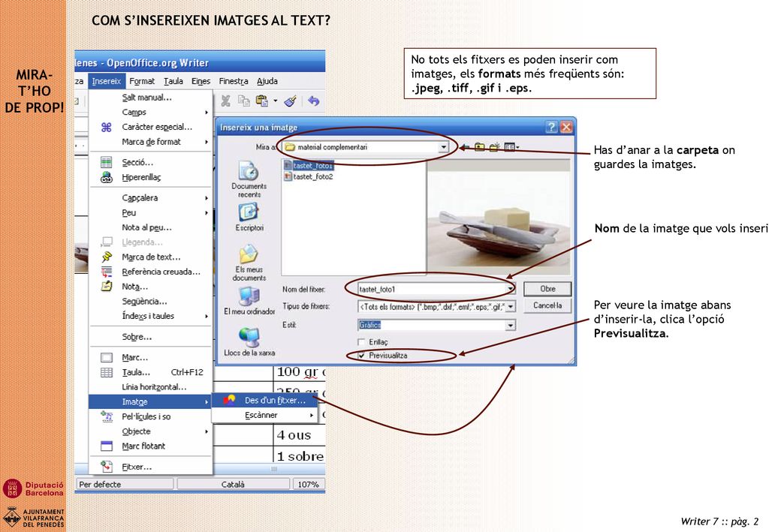This screenshot has width=769, height=532.
Task: Select file tastet_foto1 in list
Action: click(309, 166)
